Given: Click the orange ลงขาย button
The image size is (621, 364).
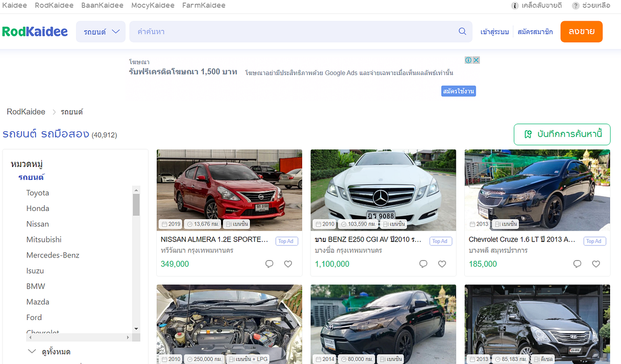Looking at the screenshot, I should coord(581,32).
